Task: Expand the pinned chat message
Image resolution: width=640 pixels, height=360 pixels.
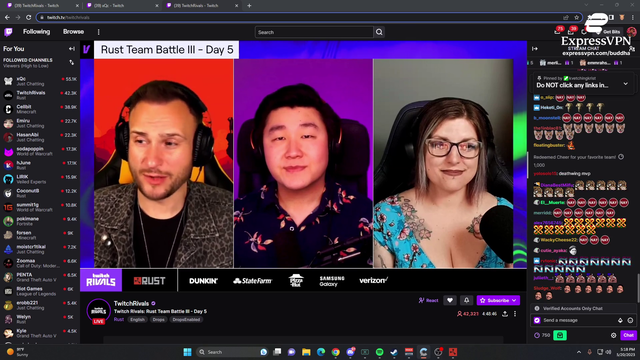Action: pos(626,84)
